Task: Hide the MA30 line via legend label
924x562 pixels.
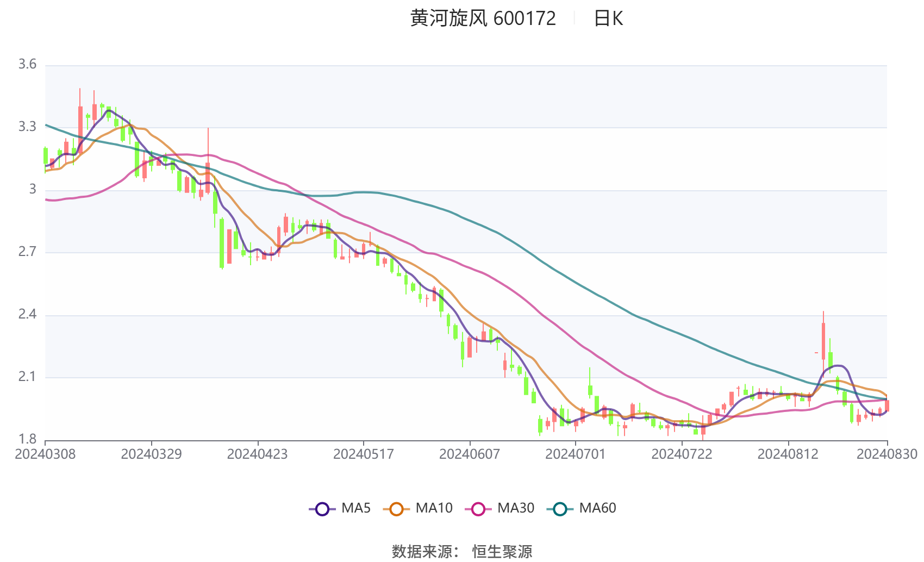Action: [x=516, y=508]
